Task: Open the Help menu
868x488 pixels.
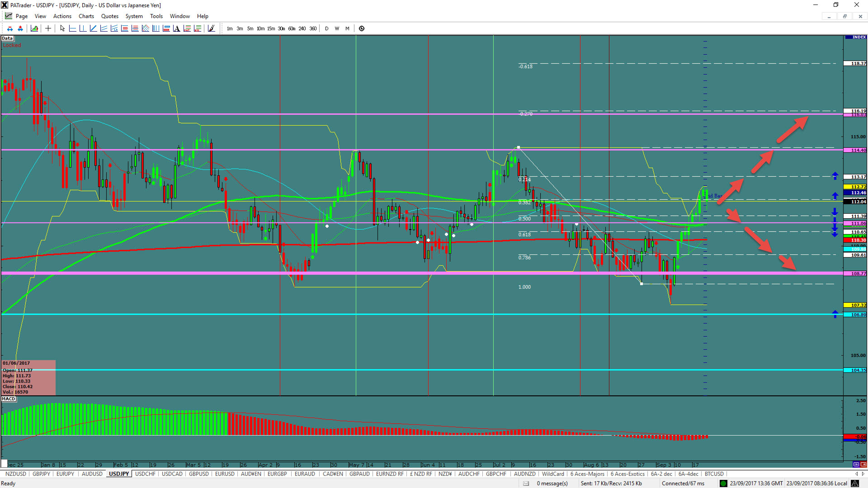Action: point(203,16)
